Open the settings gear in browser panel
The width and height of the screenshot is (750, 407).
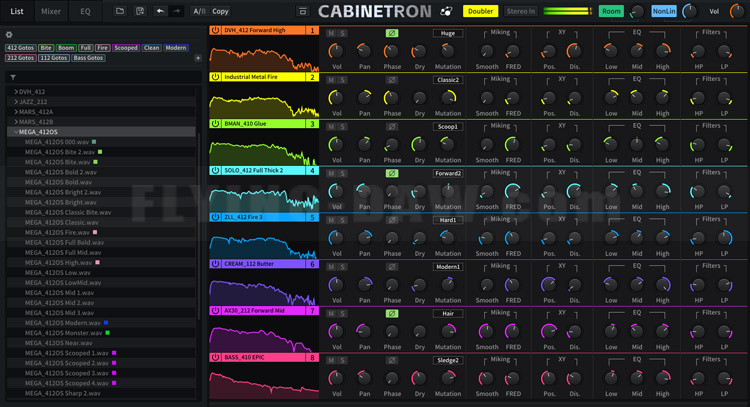[x=9, y=34]
